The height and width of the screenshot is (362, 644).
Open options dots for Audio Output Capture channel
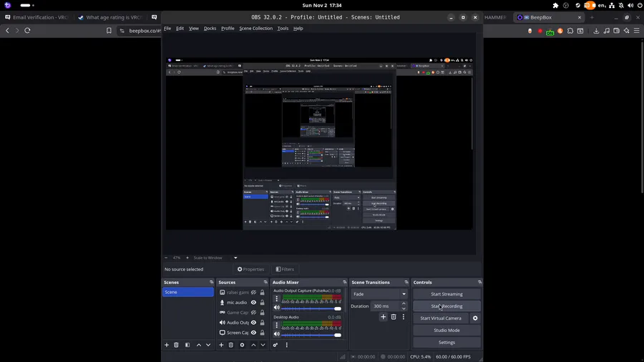click(x=276, y=299)
